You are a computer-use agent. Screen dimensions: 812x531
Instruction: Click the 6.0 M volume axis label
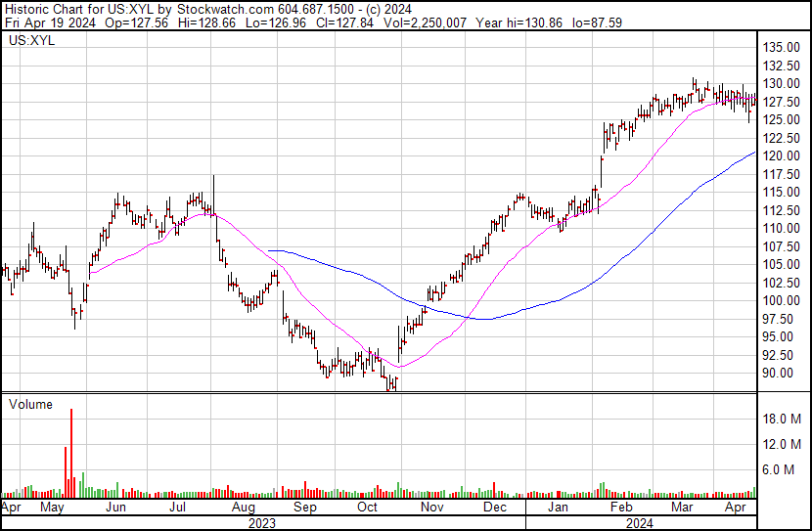coord(779,470)
